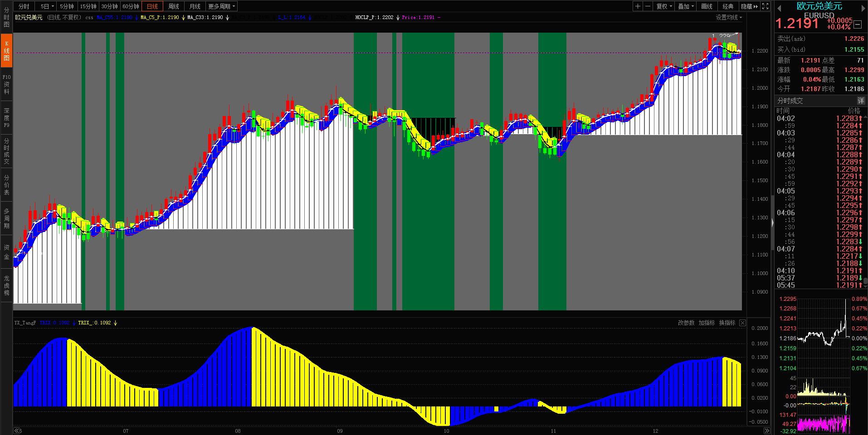Click 改参数 to edit indicator parameters
The width and height of the screenshot is (868, 435).
click(x=686, y=323)
